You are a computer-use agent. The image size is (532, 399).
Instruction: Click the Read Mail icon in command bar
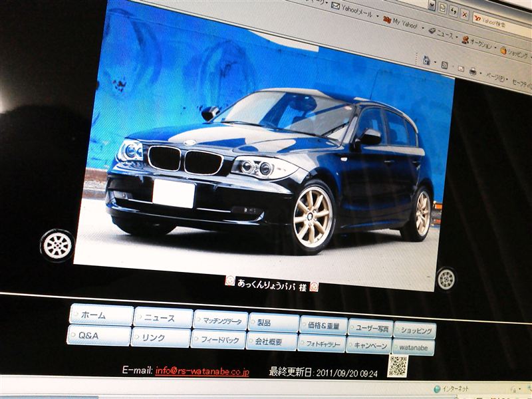tap(461, 68)
